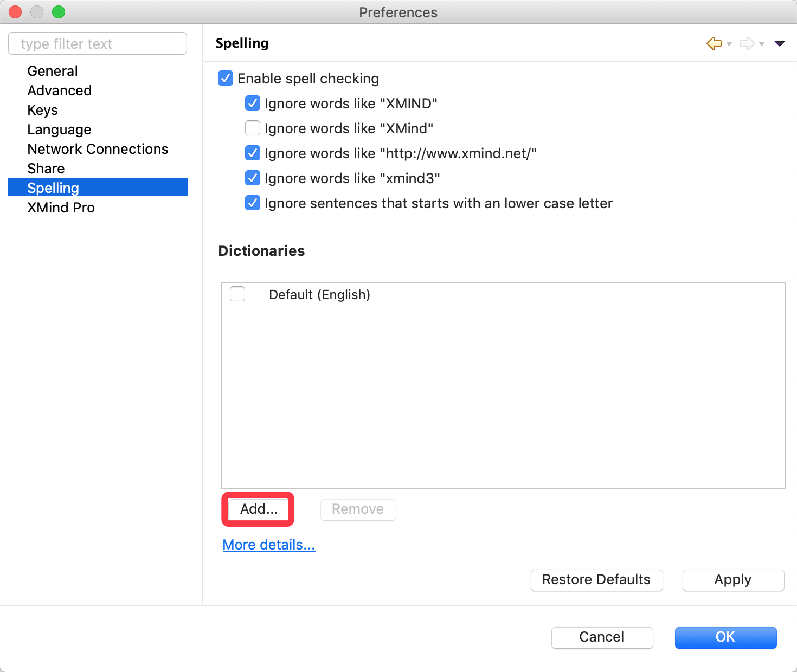797x672 pixels.
Task: Enable the Default (English) dictionary checkbox
Action: (237, 294)
